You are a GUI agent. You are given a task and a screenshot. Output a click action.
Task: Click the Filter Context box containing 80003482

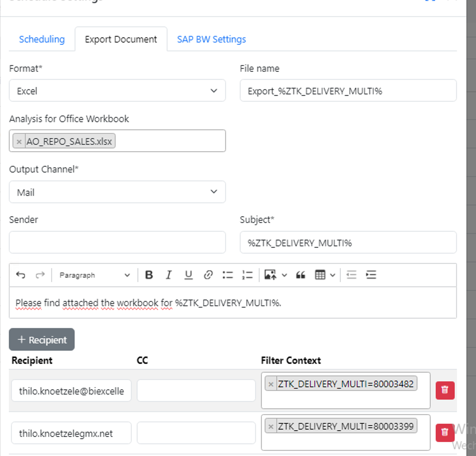[345, 390]
